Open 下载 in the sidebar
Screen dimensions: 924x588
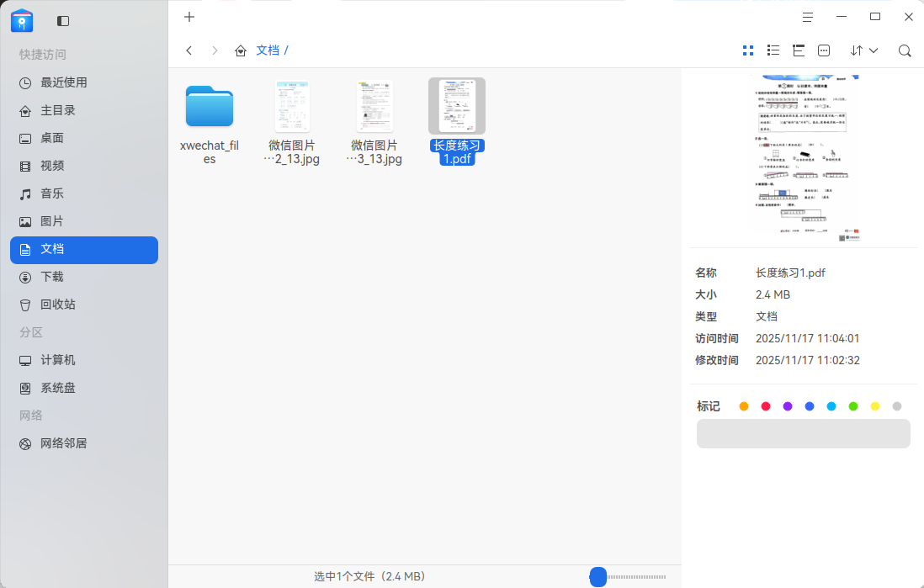coord(83,278)
